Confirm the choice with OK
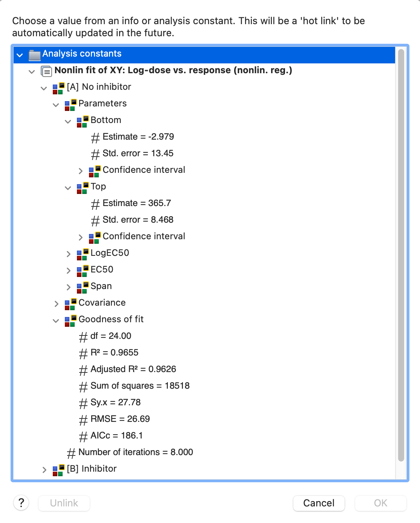 click(380, 503)
